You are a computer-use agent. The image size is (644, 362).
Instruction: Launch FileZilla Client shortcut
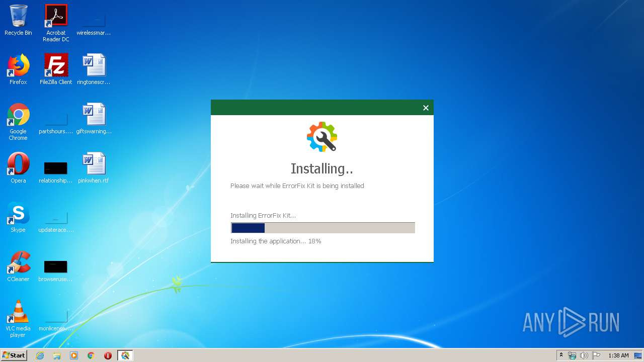[56, 69]
